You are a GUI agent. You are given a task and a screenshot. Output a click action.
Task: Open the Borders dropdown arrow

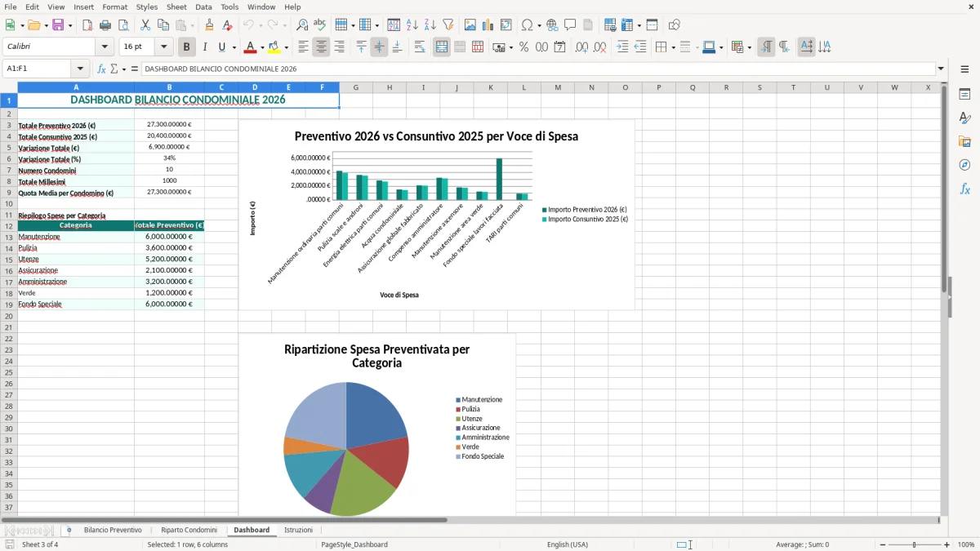click(672, 47)
